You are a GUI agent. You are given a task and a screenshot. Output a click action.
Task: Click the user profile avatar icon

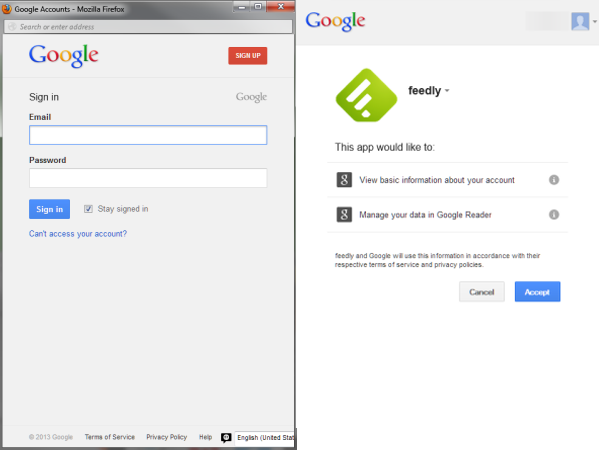click(580, 21)
